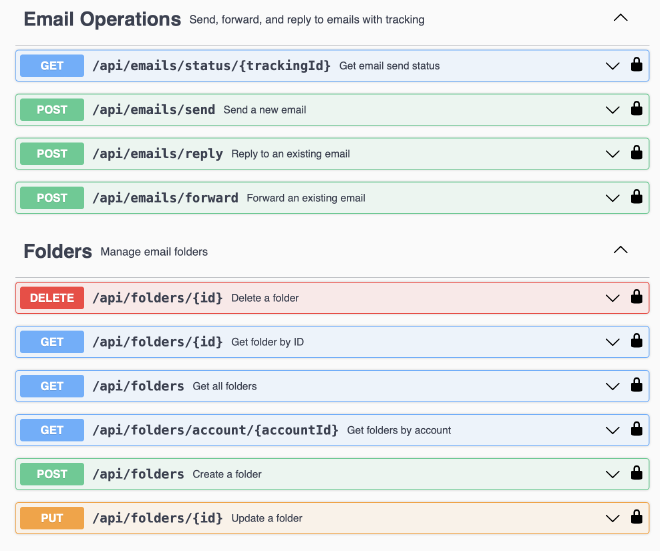Expand chevron for Get all folders

612,386
